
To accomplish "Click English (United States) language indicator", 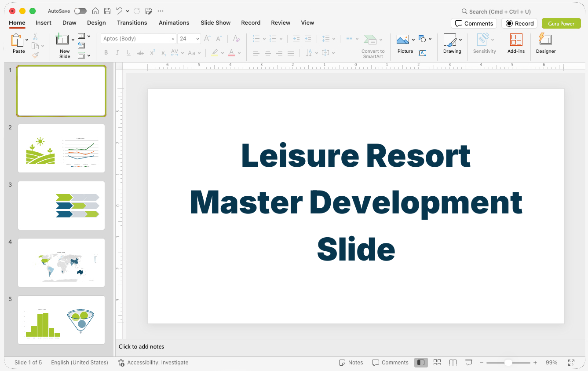I will (x=80, y=363).
